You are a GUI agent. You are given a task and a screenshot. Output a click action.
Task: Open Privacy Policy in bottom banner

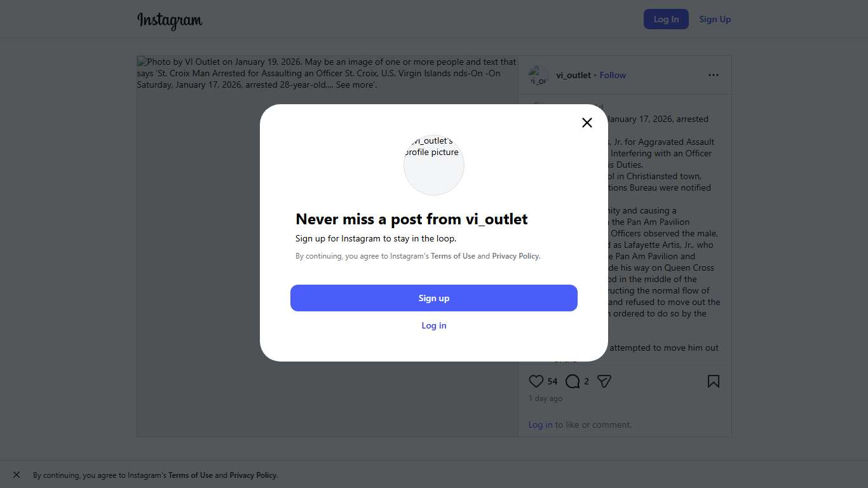pos(253,475)
